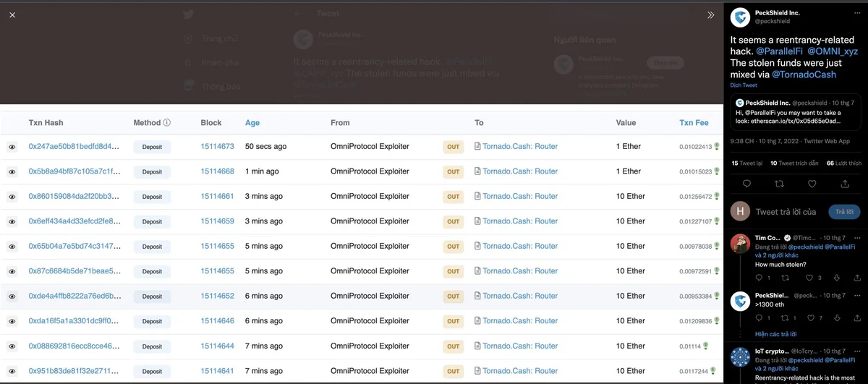Toggle eye preview for 0x65b04a7e5b transaction
Screen dimensions: 868x384
pos(12,247)
